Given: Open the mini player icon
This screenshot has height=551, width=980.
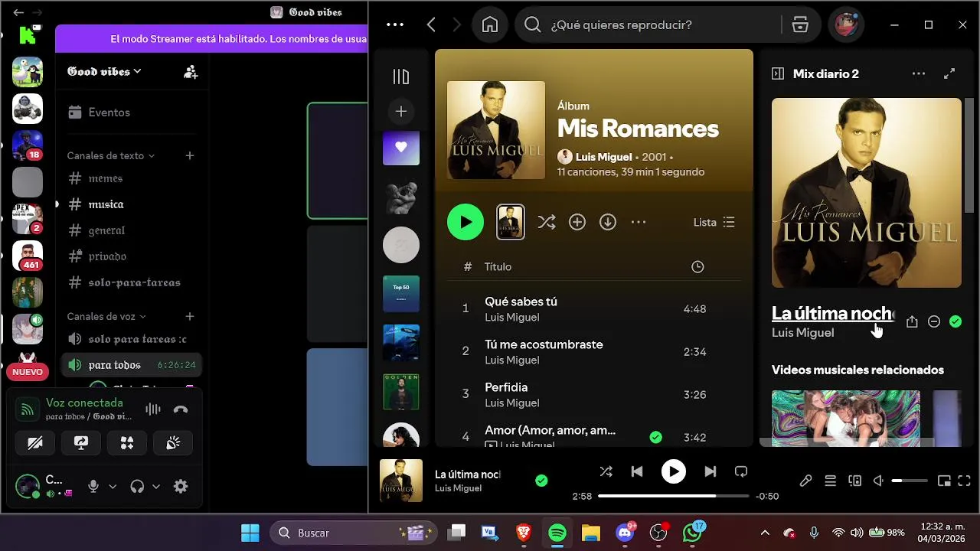Looking at the screenshot, I should 945,481.
